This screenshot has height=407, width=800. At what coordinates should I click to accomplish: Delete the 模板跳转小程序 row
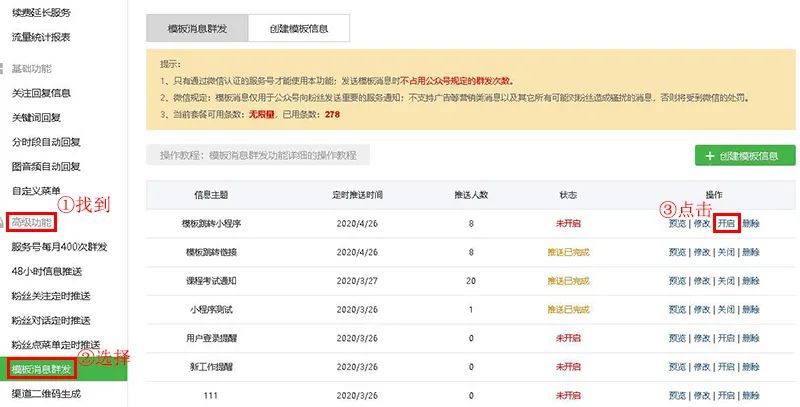(751, 223)
